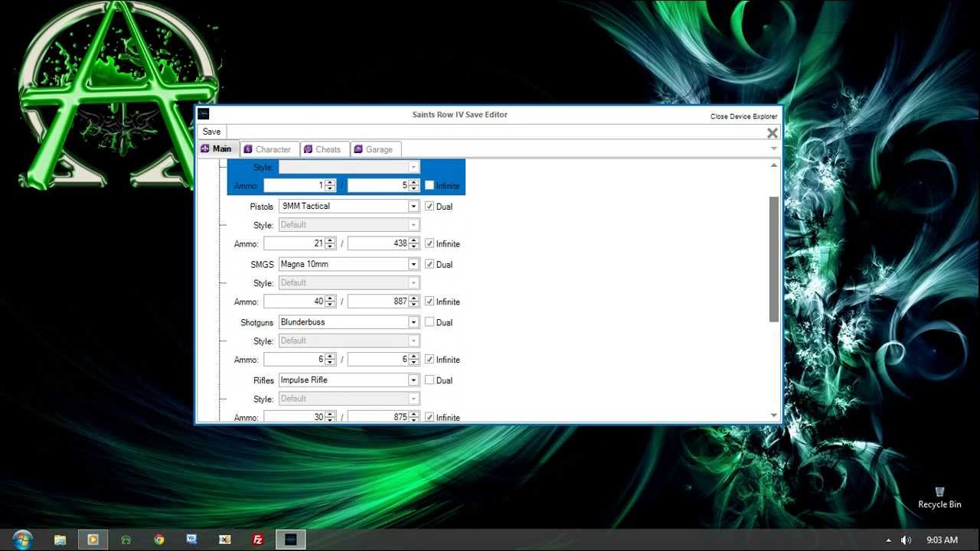The width and height of the screenshot is (980, 551).
Task: Open the tab overflow dropdown arrow
Action: [x=773, y=148]
